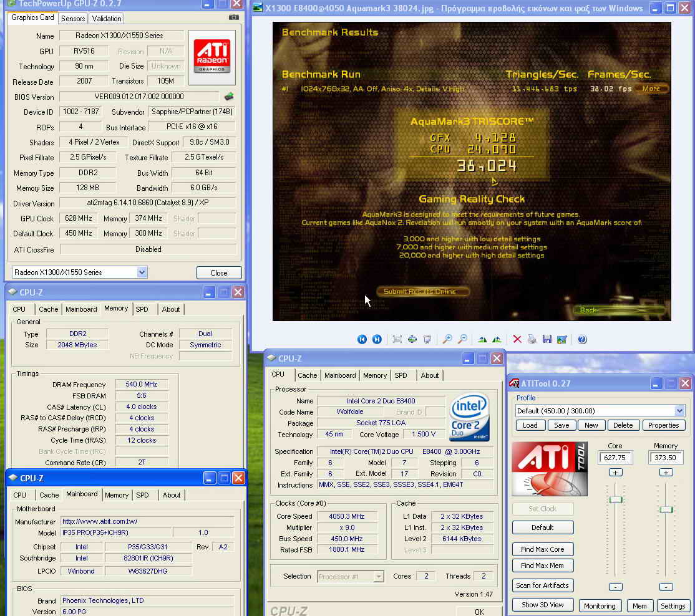Click the Close button in GPU-Z
Image resolution: width=695 pixels, height=616 pixels.
(x=219, y=273)
